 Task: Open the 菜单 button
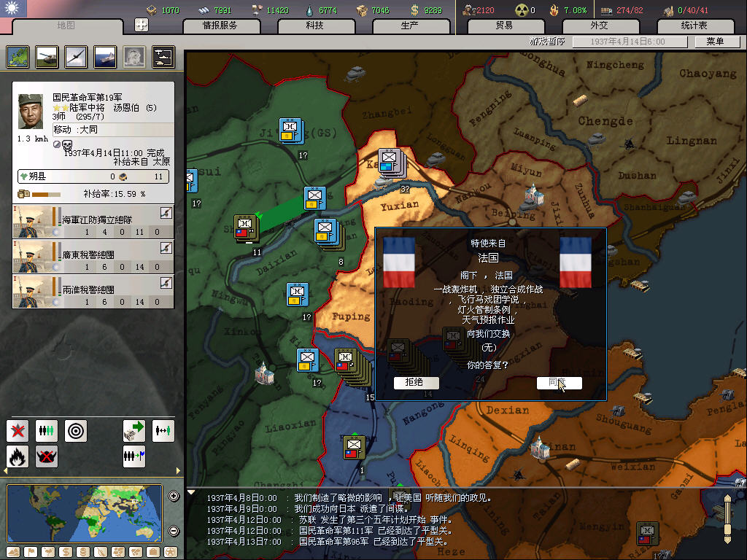717,42
